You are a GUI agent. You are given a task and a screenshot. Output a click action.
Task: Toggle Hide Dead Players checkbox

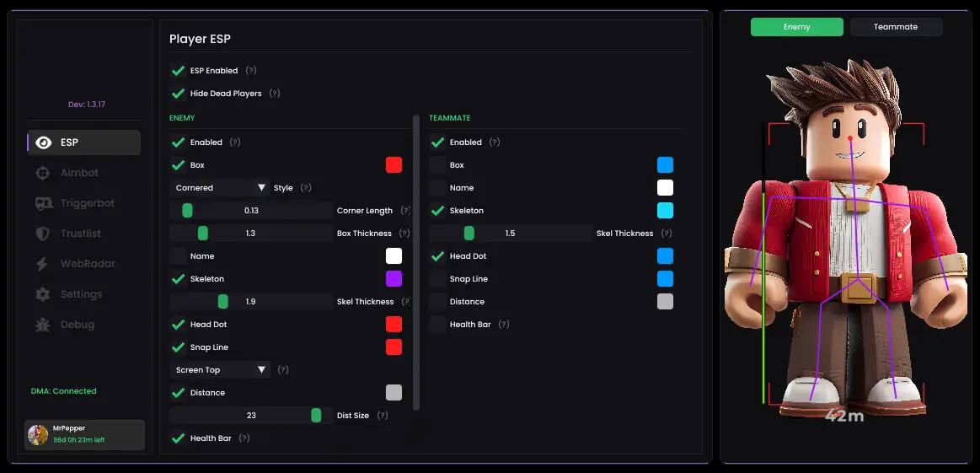tap(178, 94)
